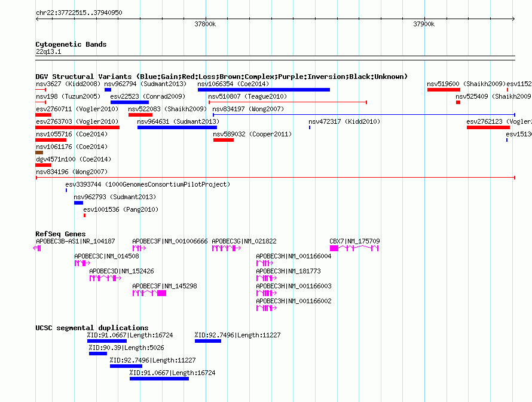
Task: Open the nsv525409 variant label
Action: (x=493, y=96)
